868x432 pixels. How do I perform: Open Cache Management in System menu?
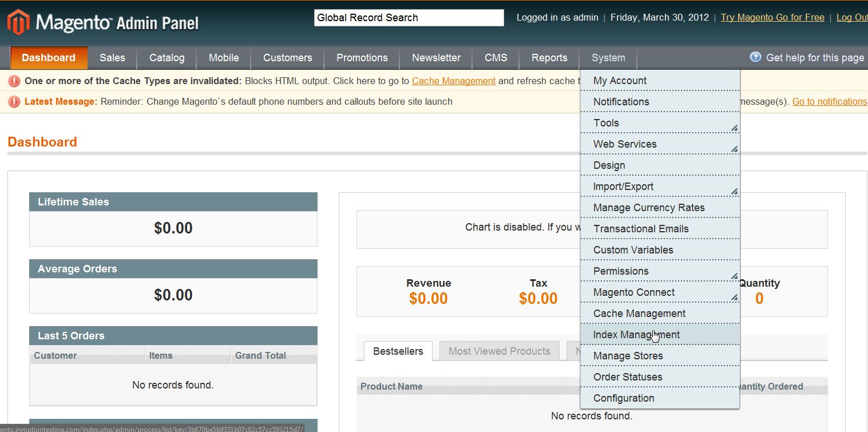coord(639,314)
